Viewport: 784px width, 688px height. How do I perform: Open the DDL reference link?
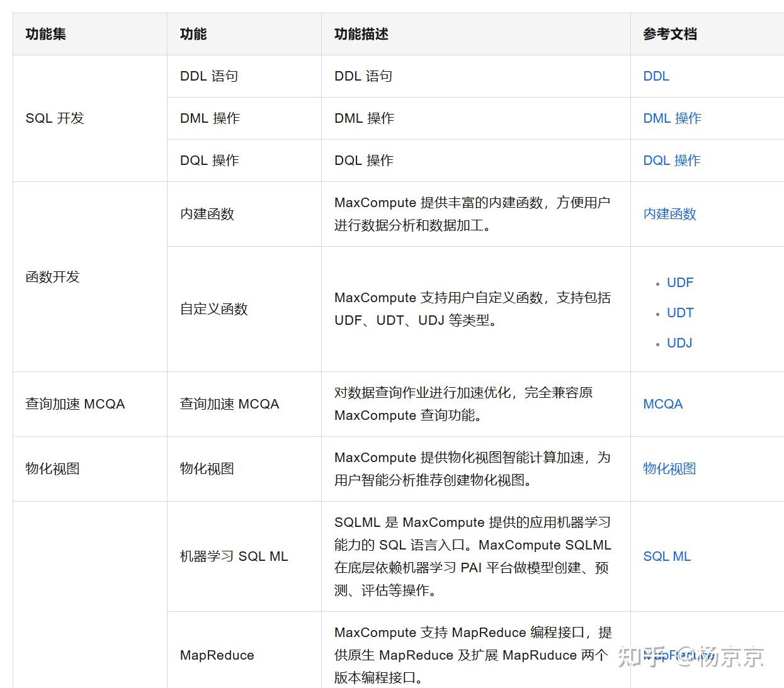click(x=656, y=76)
